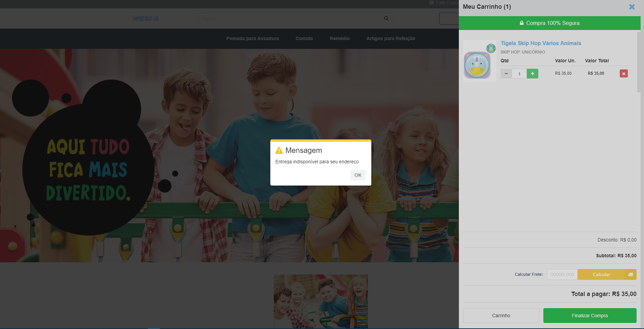Open Tigela Skip Hop Vários Animais link
644x329 pixels.
[541, 43]
